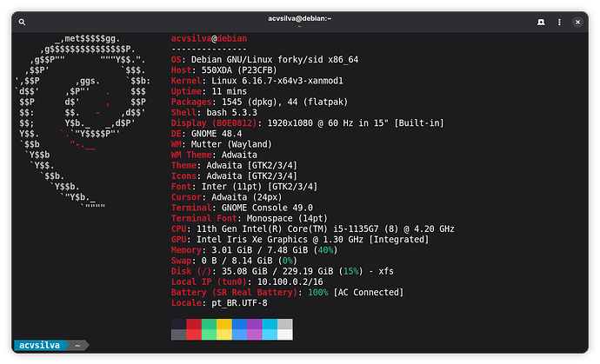The width and height of the screenshot is (600, 364).
Task: Click the CPU i5-1135G7 line
Action: pos(313,229)
